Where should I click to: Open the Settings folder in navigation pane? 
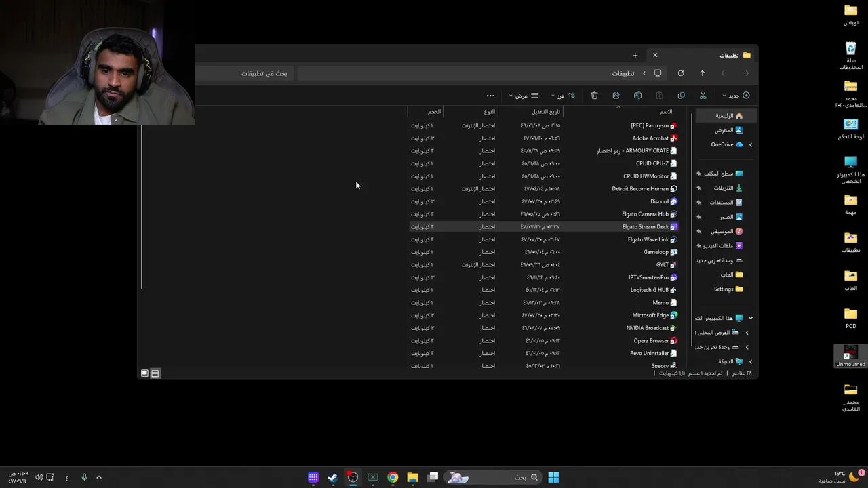point(728,289)
